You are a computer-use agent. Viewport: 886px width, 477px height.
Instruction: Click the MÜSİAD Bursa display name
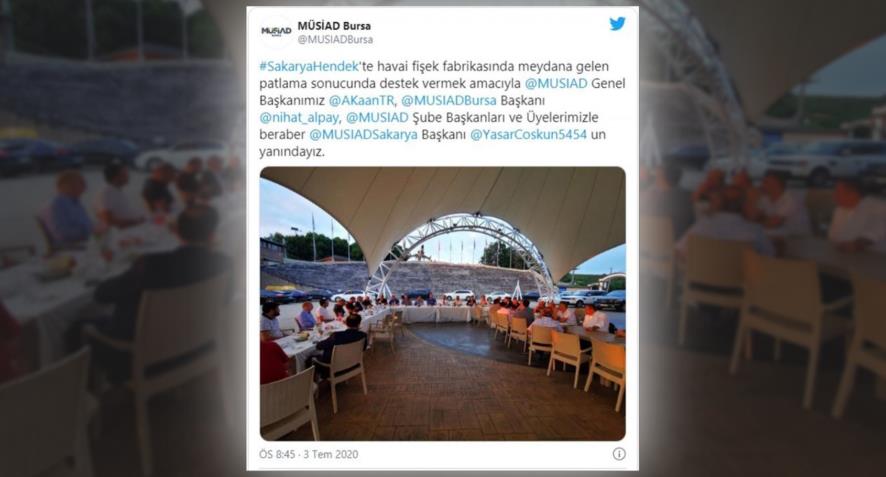[x=334, y=26]
